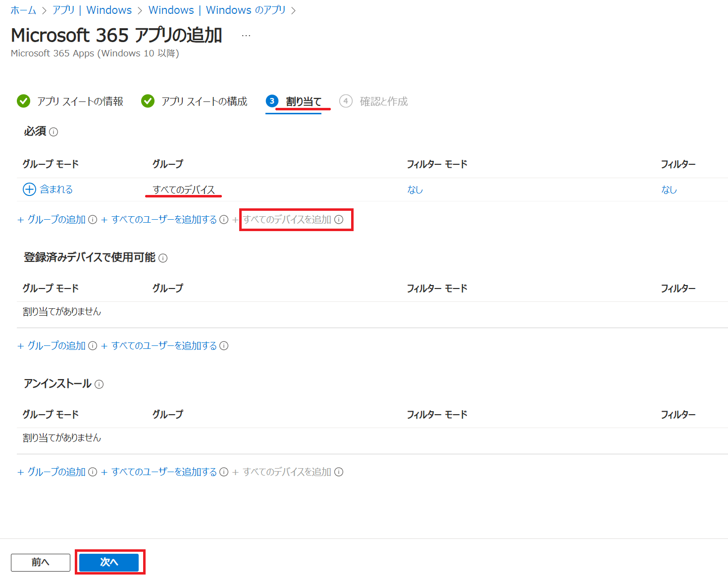Click the step 4 number badge
This screenshot has width=728, height=578.
click(x=346, y=101)
